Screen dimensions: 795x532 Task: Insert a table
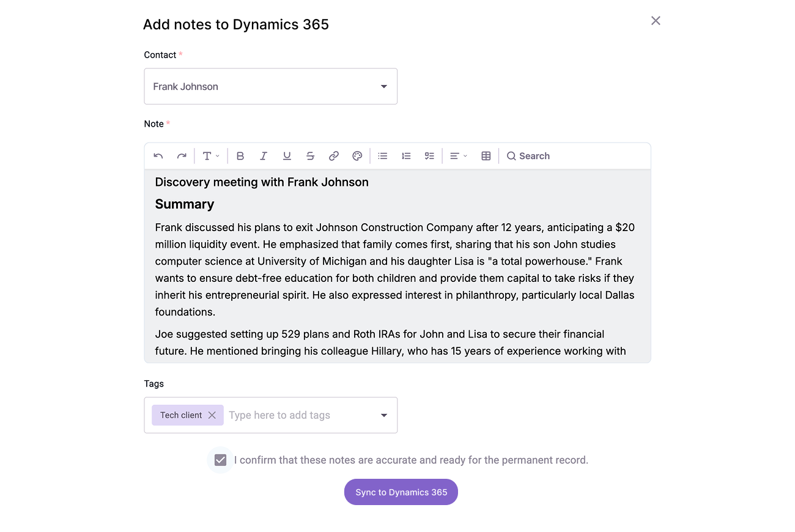(486, 156)
